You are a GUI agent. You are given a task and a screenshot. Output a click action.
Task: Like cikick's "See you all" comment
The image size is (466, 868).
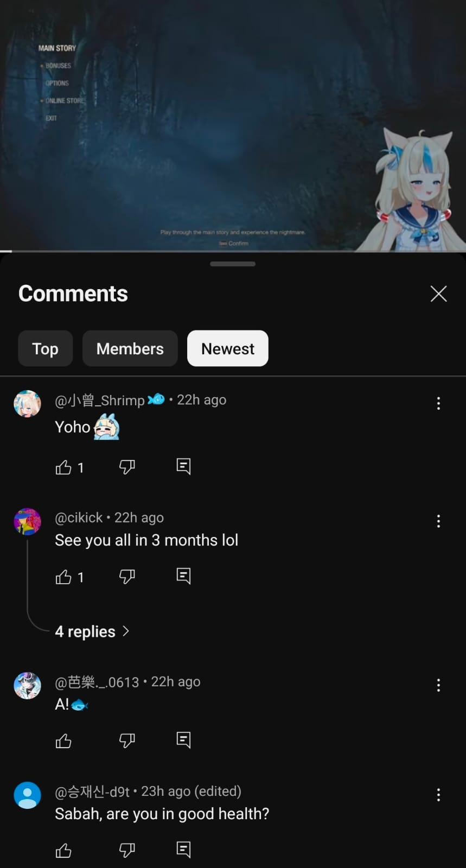pyautogui.click(x=63, y=577)
